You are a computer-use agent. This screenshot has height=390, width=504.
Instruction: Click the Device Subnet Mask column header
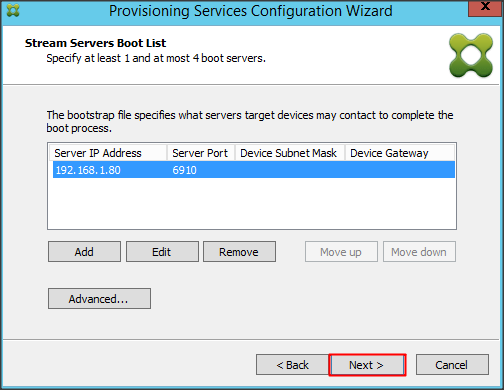pos(290,153)
